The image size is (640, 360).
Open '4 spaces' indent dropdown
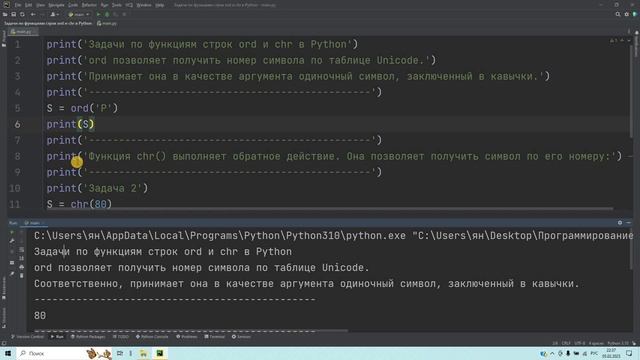coord(596,343)
